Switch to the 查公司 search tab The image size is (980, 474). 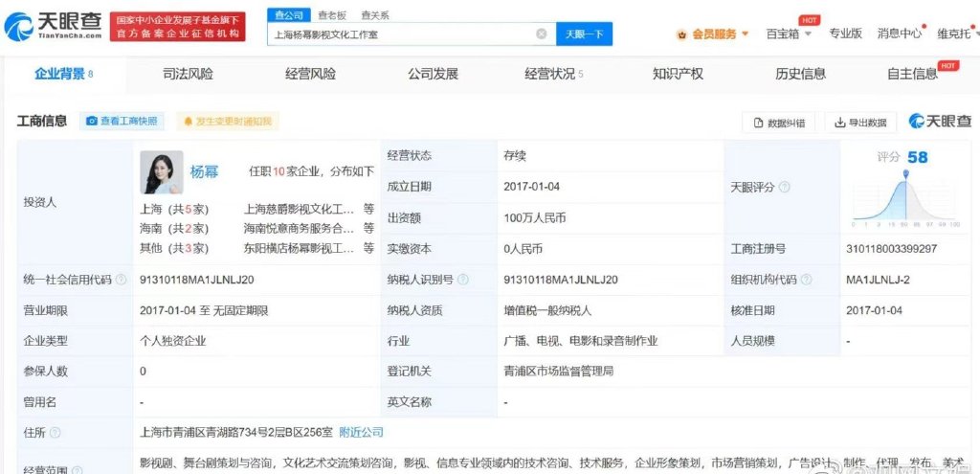[x=289, y=15]
